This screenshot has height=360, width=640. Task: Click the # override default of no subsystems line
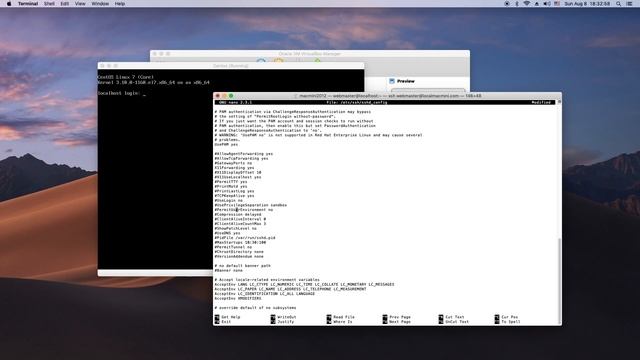tap(256, 308)
